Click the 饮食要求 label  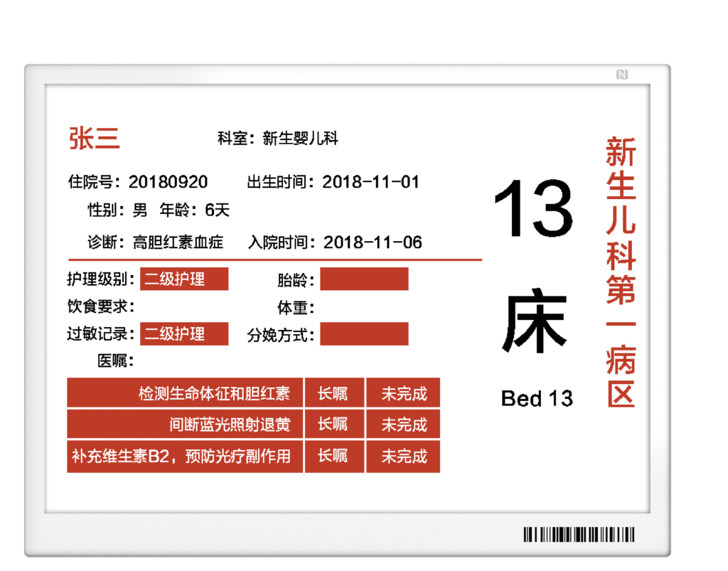(100, 306)
